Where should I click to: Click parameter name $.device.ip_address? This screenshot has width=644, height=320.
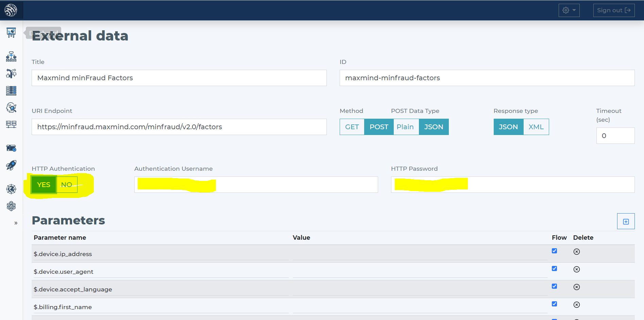coord(63,254)
